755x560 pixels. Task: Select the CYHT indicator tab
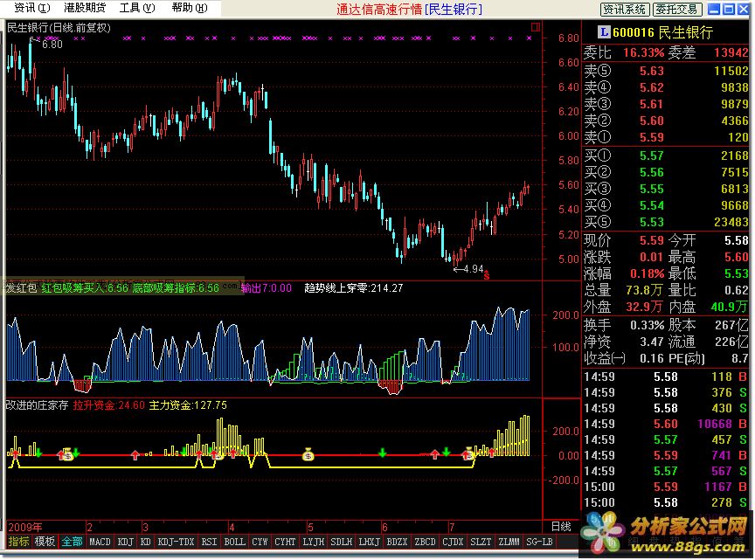tap(285, 542)
